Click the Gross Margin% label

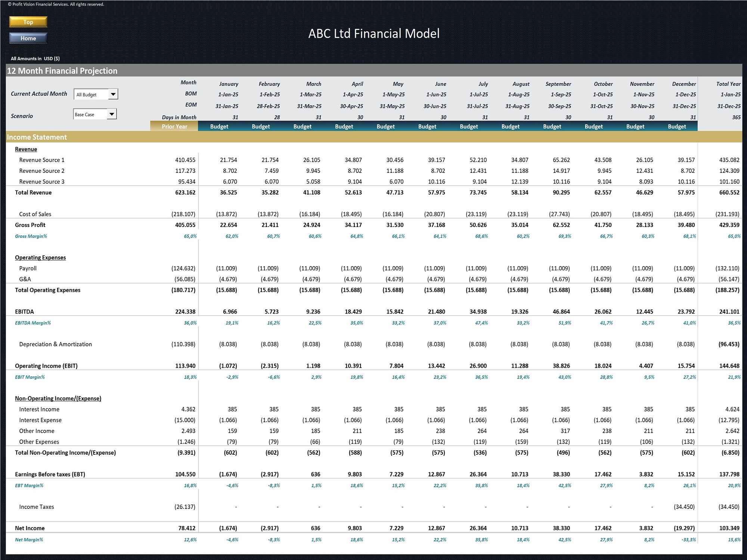31,236
